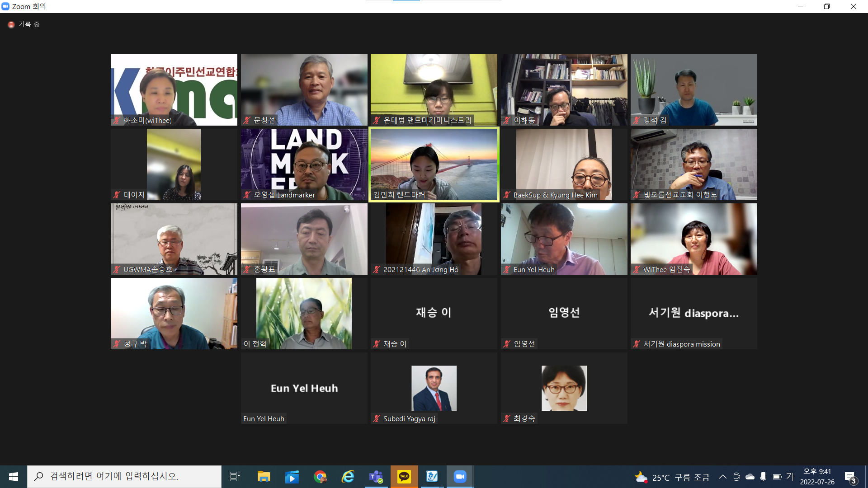Open the Zoom app in taskbar
The height and width of the screenshot is (488, 868).
pyautogui.click(x=460, y=477)
